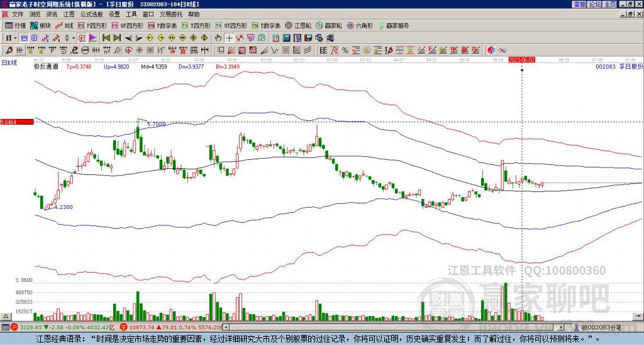Click the red asterisk star tool

click(139, 50)
